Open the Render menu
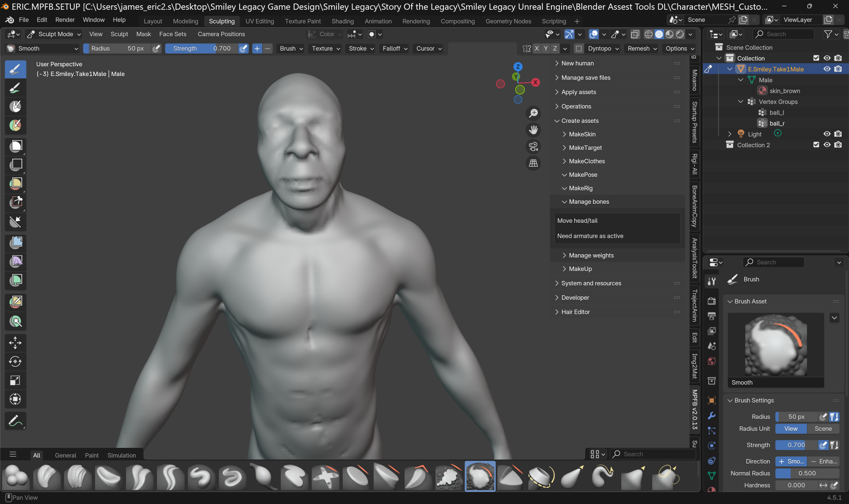 [65, 20]
